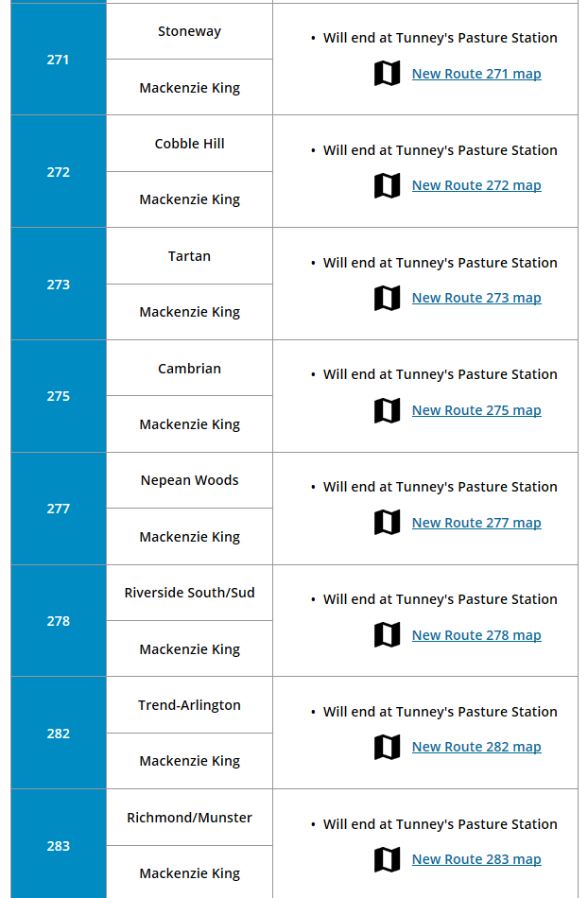Click the Riverside South/Sud cell
This screenshot has height=898, width=588.
(189, 593)
